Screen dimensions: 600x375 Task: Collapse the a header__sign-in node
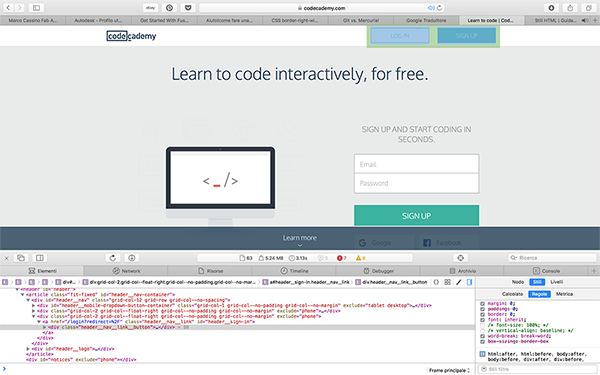tap(39, 322)
